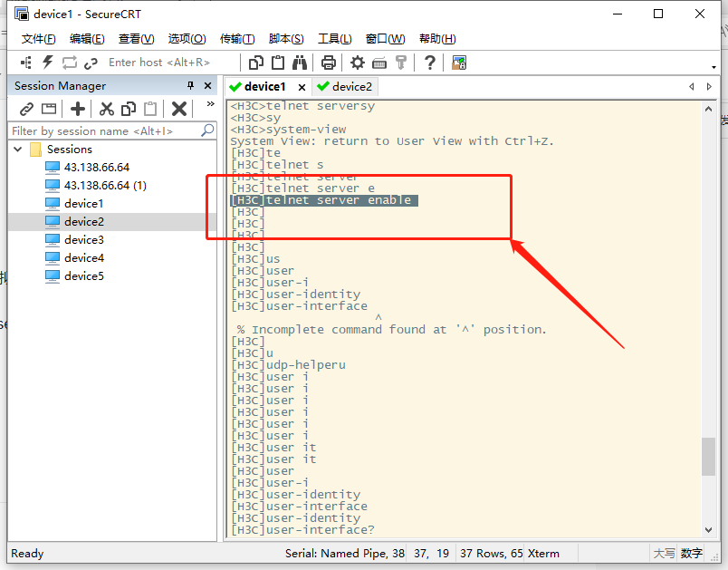This screenshot has width=728, height=570.
Task: Collapse the Sessions folder tree
Action: 18,150
